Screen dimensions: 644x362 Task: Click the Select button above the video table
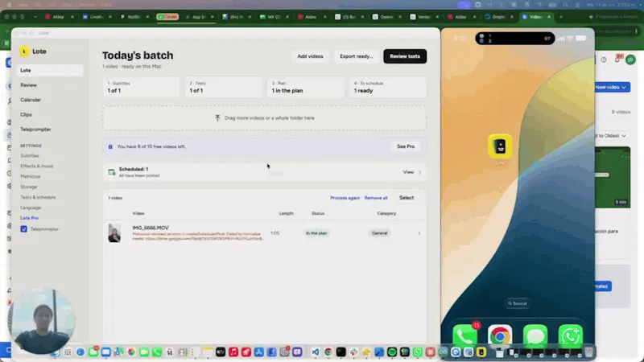pos(407,198)
